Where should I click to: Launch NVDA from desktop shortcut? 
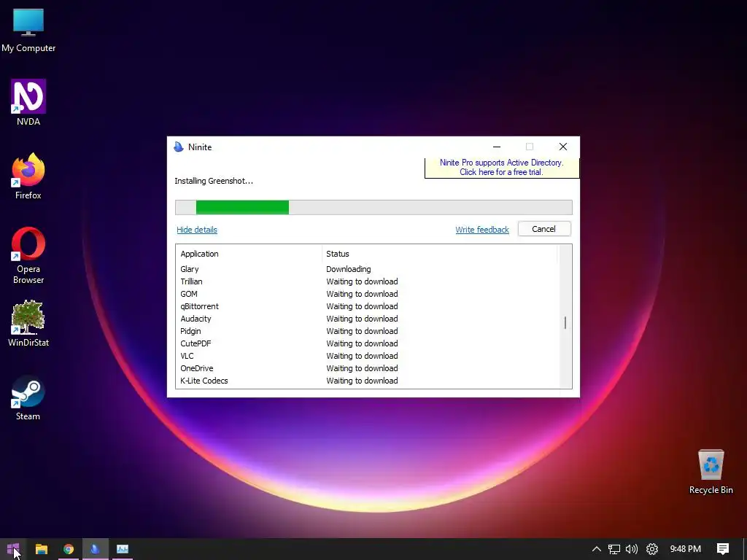[28, 103]
